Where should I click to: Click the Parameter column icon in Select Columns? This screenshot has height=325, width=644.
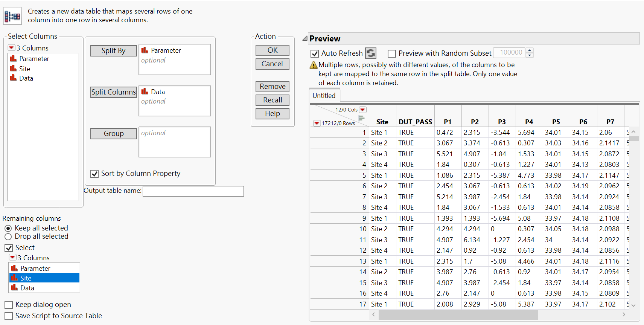point(13,58)
